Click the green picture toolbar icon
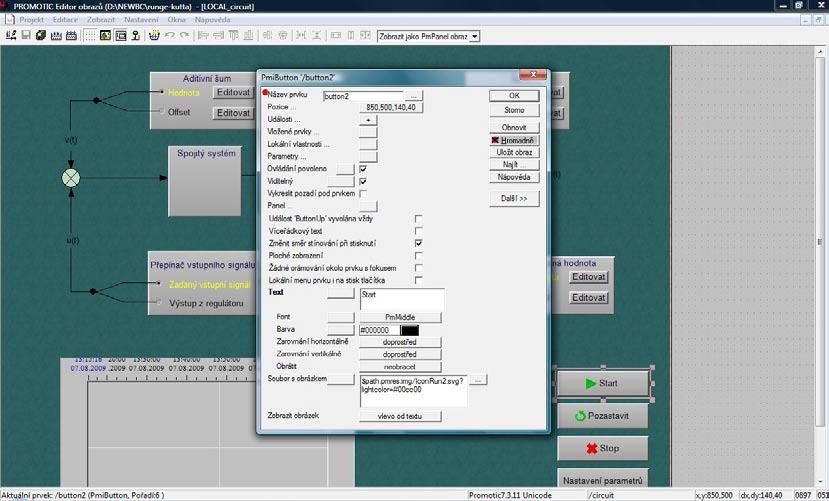This screenshot has height=501, width=829. tap(105, 35)
